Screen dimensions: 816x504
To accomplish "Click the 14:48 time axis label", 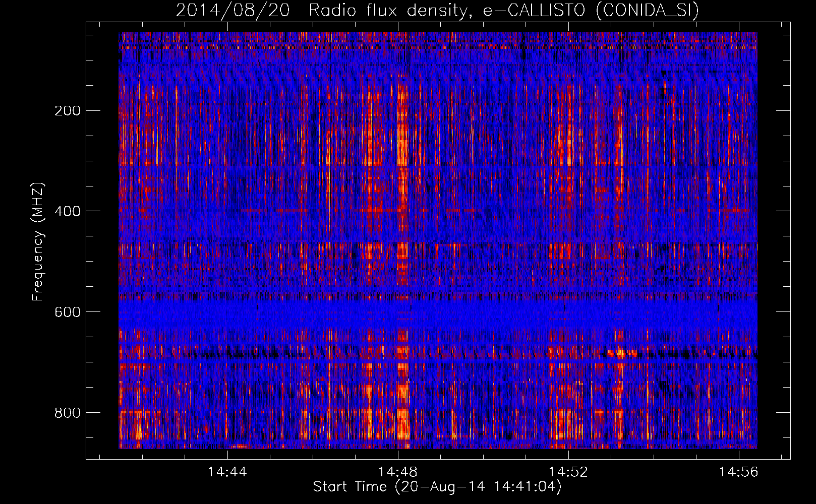I will coord(398,472).
